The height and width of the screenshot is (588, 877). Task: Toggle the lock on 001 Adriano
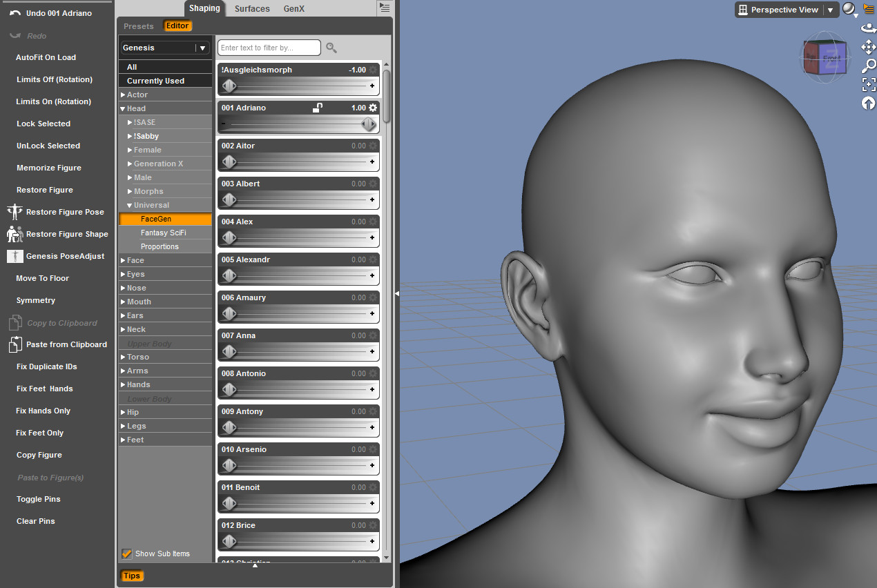(317, 108)
